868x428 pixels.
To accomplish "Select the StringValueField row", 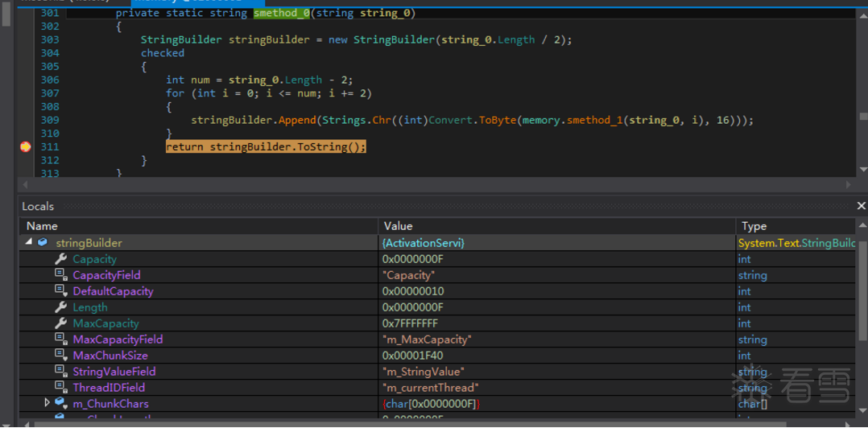I will (114, 372).
